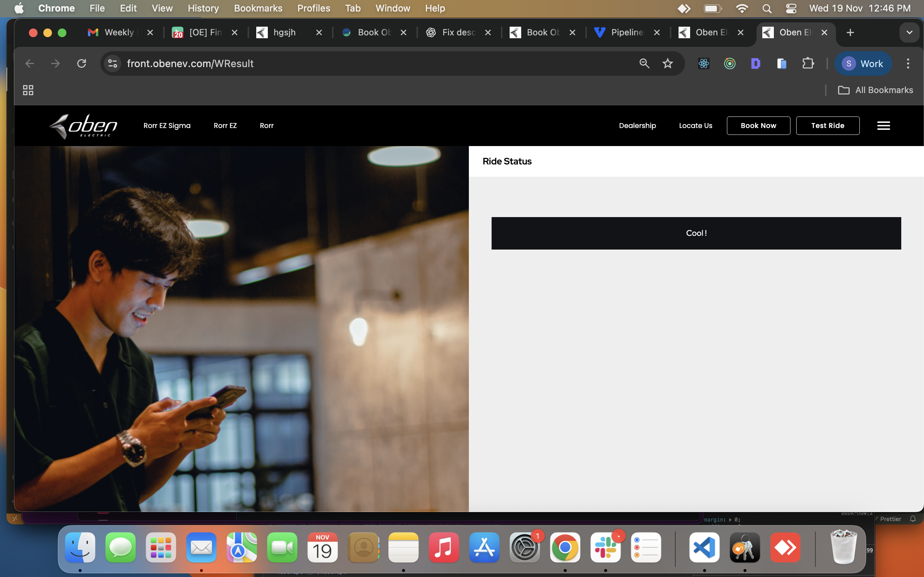This screenshot has width=924, height=577.
Task: View site information in the address bar
Action: click(x=112, y=63)
